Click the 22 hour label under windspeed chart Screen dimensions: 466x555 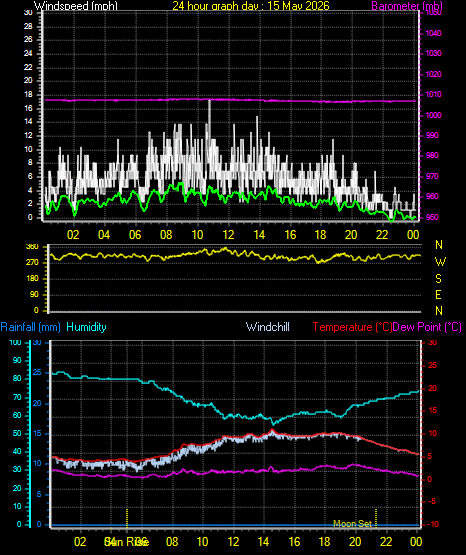(382, 235)
